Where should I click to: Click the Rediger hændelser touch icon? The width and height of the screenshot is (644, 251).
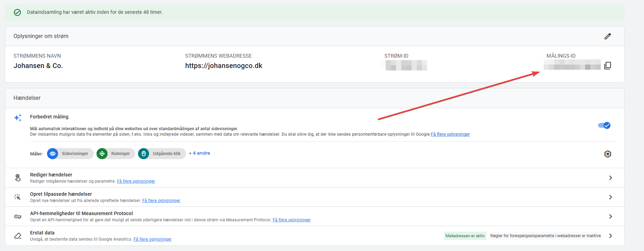(x=18, y=178)
